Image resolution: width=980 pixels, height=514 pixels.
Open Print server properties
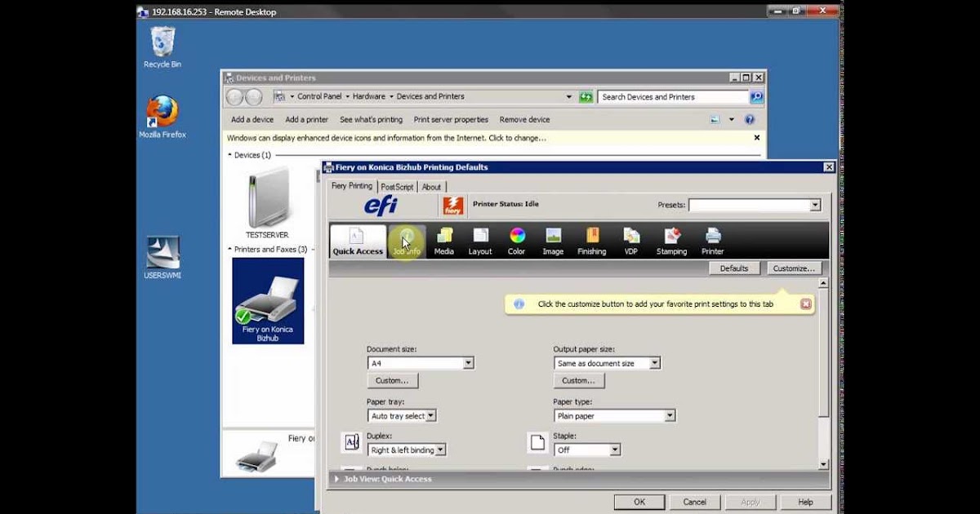[451, 119]
